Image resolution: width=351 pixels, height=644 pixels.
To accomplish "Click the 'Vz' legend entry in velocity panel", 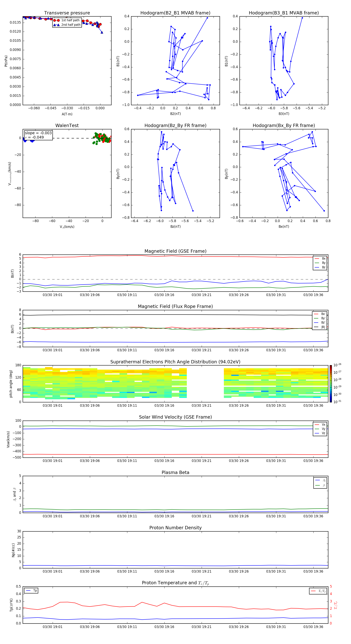I will coord(320,433).
